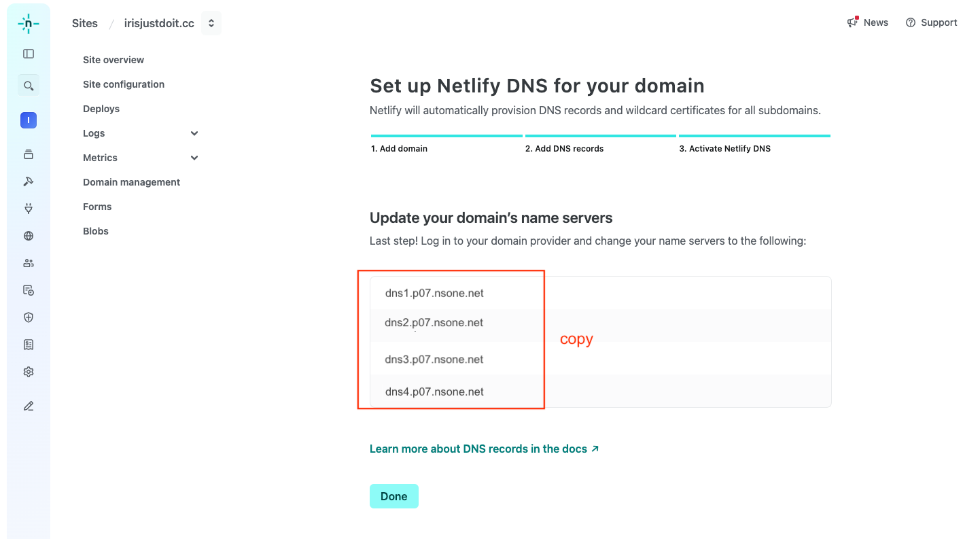Open team settings via the gear icon
The width and height of the screenshot is (980, 539).
pos(29,372)
